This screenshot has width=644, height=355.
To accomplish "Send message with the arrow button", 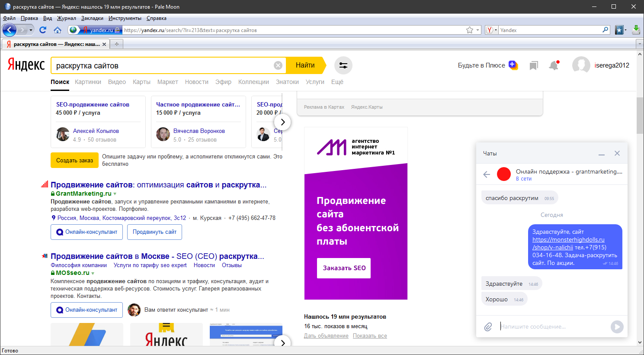I will (x=617, y=327).
